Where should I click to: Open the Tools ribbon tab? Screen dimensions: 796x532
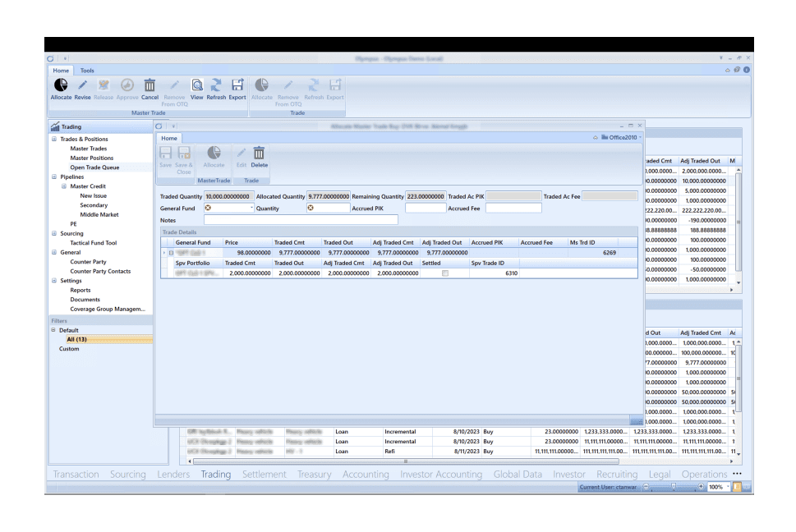(x=87, y=71)
